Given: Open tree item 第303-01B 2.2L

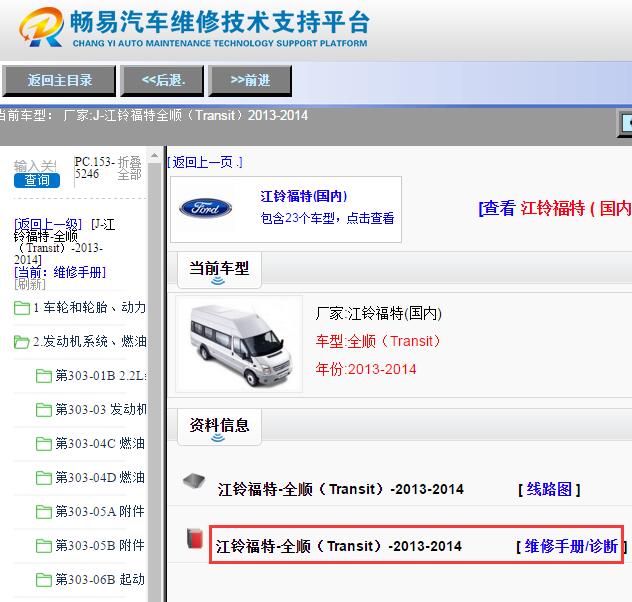Looking at the screenshot, I should click(x=101, y=376).
